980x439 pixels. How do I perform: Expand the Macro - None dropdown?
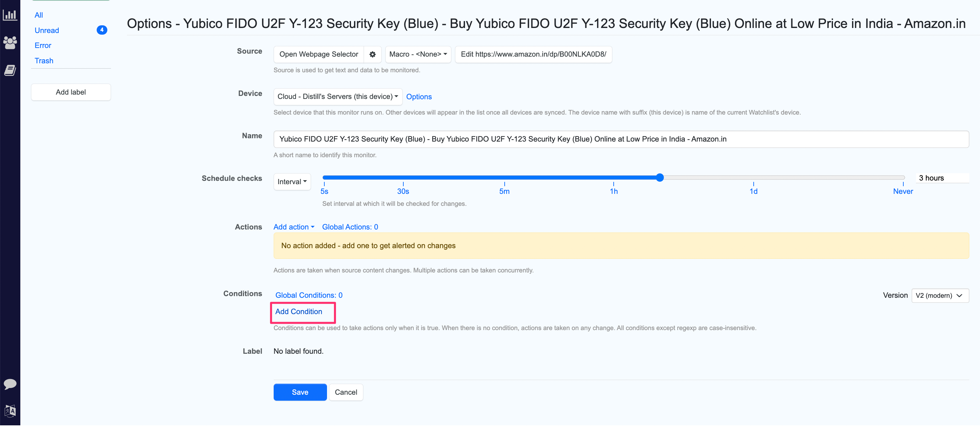pyautogui.click(x=418, y=54)
